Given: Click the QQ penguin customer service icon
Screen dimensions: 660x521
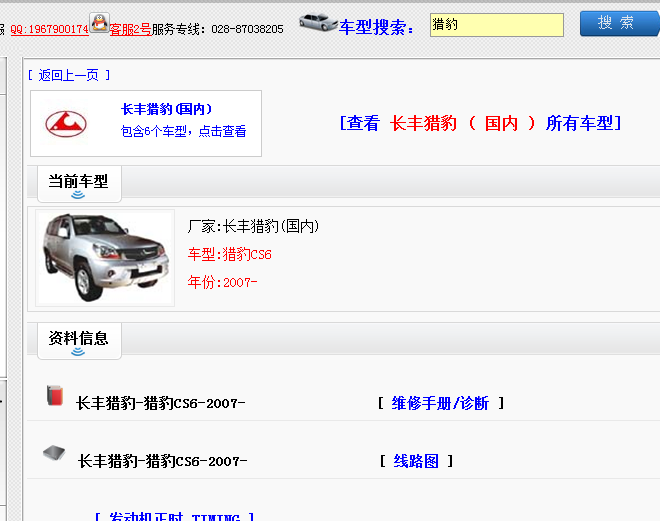Looking at the screenshot, I should 100,22.
